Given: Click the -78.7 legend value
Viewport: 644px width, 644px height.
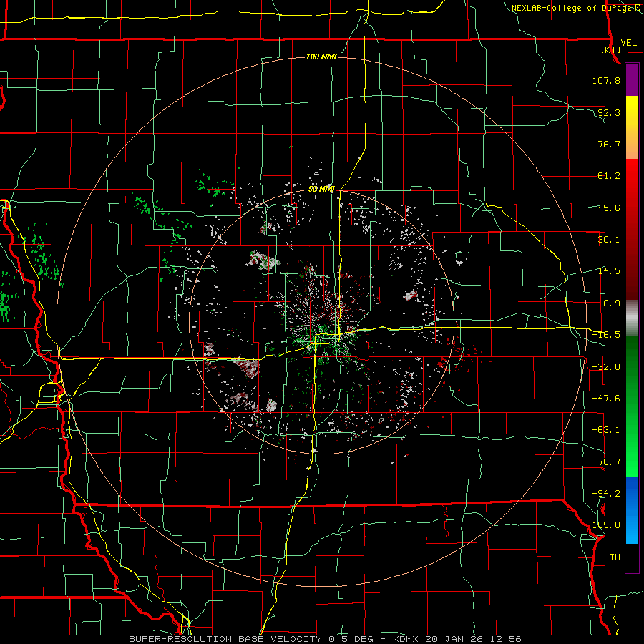Looking at the screenshot, I should click(606, 462).
